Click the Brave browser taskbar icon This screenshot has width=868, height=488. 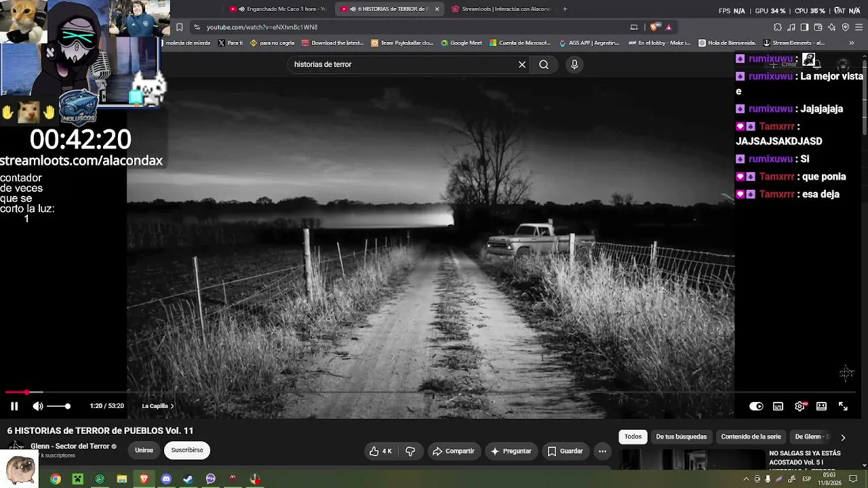coord(144,479)
